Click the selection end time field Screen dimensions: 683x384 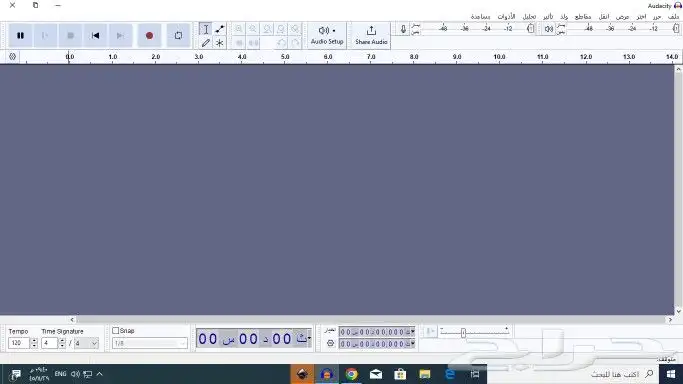[377, 344]
